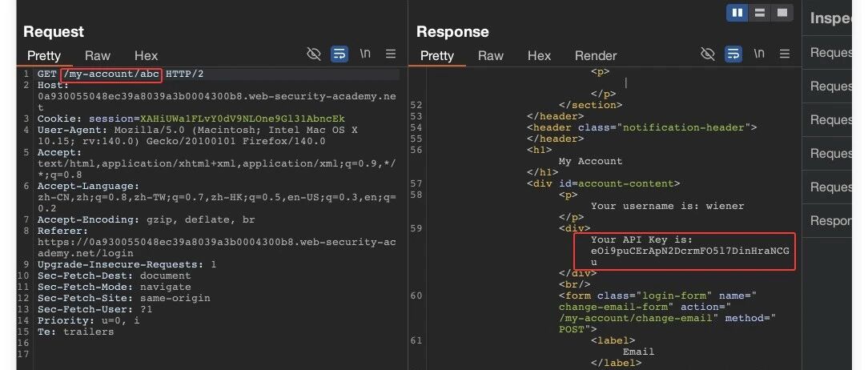Screen dimensions: 868x370
Task: Click the Referer header name
Action: pyautogui.click(x=62, y=231)
